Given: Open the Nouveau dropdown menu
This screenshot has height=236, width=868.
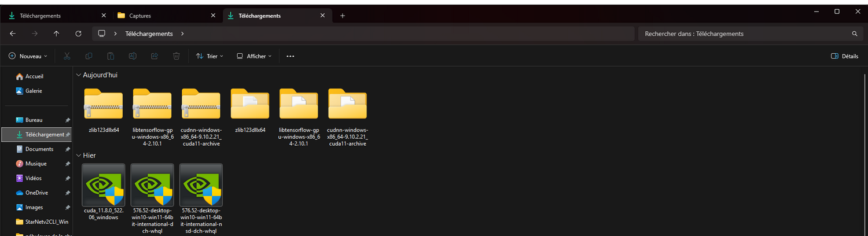Looking at the screenshot, I should [28, 56].
